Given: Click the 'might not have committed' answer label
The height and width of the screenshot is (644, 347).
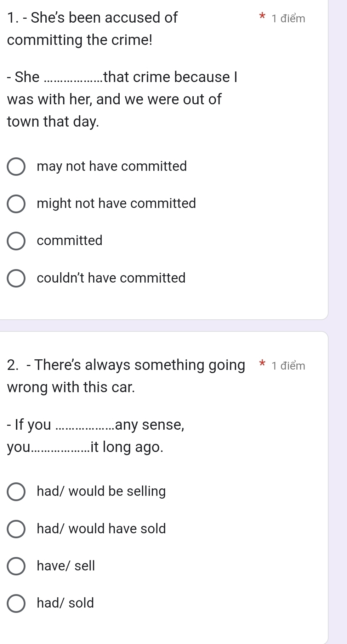Looking at the screenshot, I should (116, 203).
